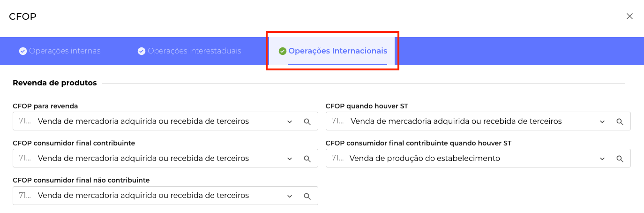Click check icon beside Operações interestaduais
This screenshot has height=213, width=644.
point(142,51)
